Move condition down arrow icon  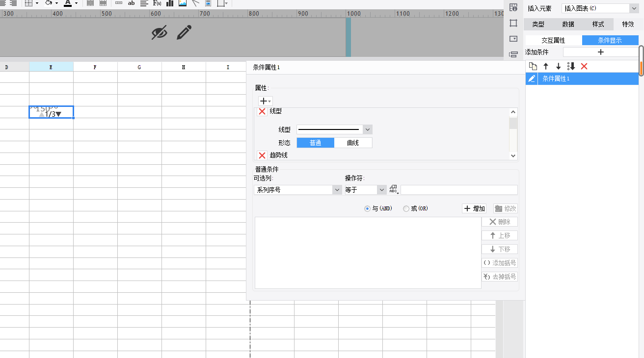tap(558, 66)
